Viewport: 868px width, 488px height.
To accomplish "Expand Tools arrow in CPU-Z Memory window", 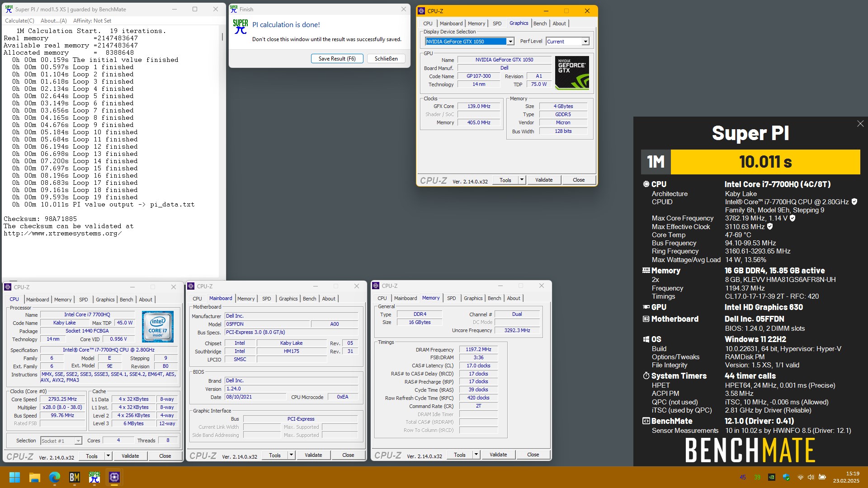I will coord(476,455).
